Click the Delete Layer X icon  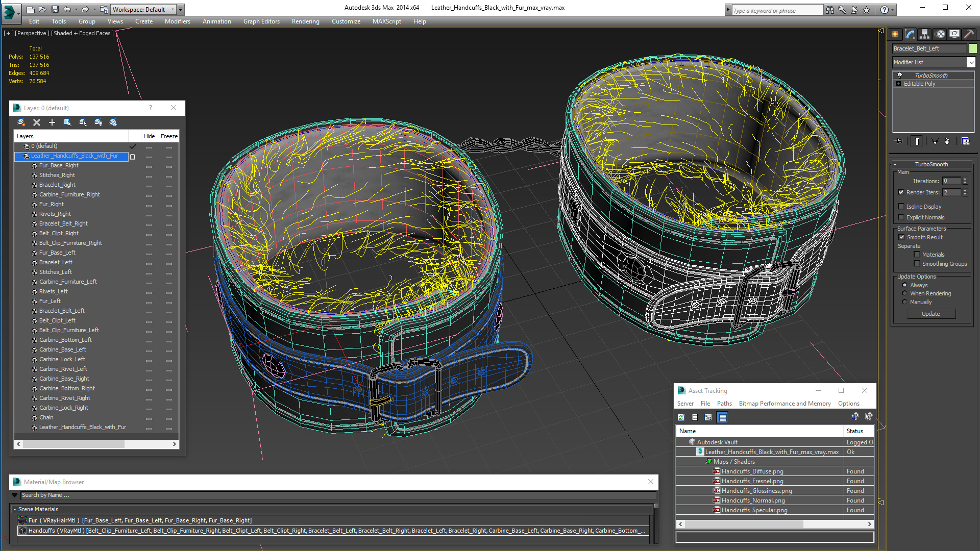(x=37, y=122)
